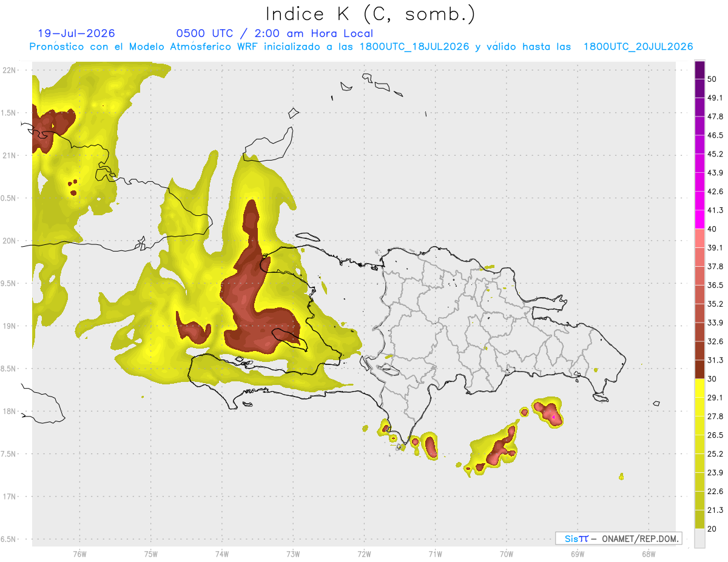The height and width of the screenshot is (562, 728).
Task: Click the latitude label "9.5N"
Action: click(8, 284)
